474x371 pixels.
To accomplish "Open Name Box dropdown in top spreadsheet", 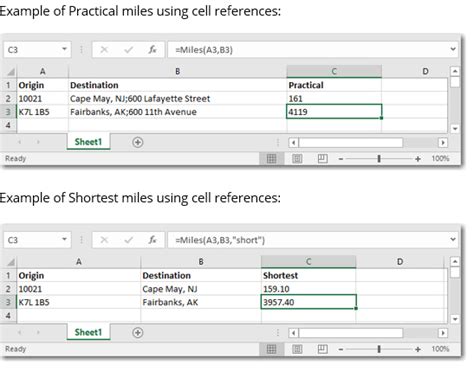I will tap(64, 49).
